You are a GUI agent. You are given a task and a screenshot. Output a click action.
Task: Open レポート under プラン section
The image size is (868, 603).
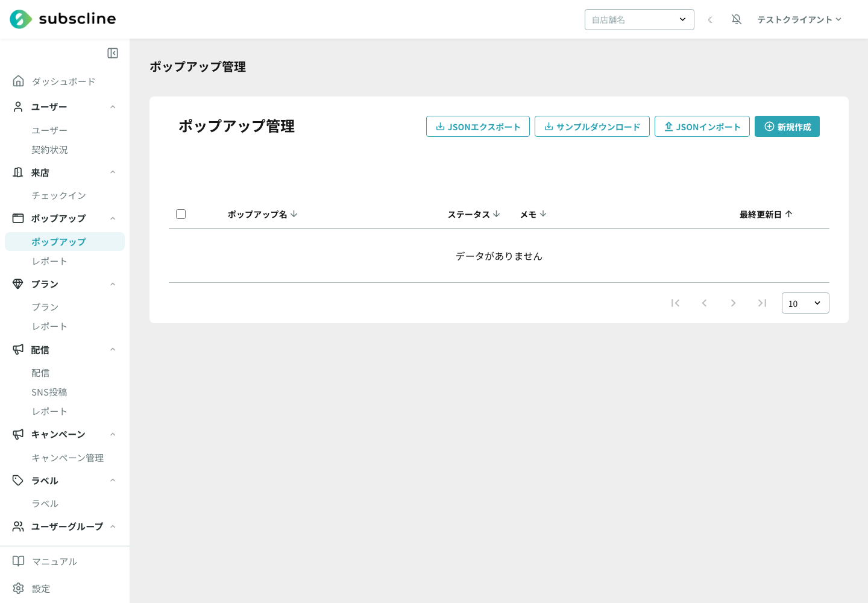coord(49,326)
